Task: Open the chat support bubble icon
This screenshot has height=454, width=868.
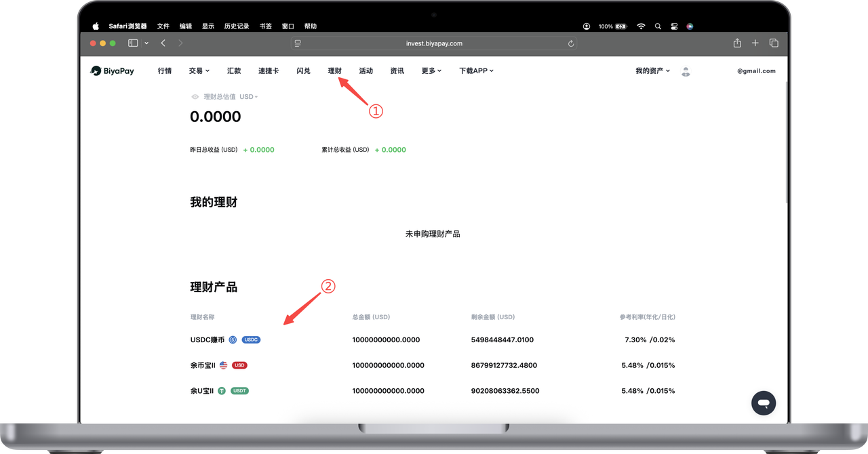Action: click(x=763, y=403)
